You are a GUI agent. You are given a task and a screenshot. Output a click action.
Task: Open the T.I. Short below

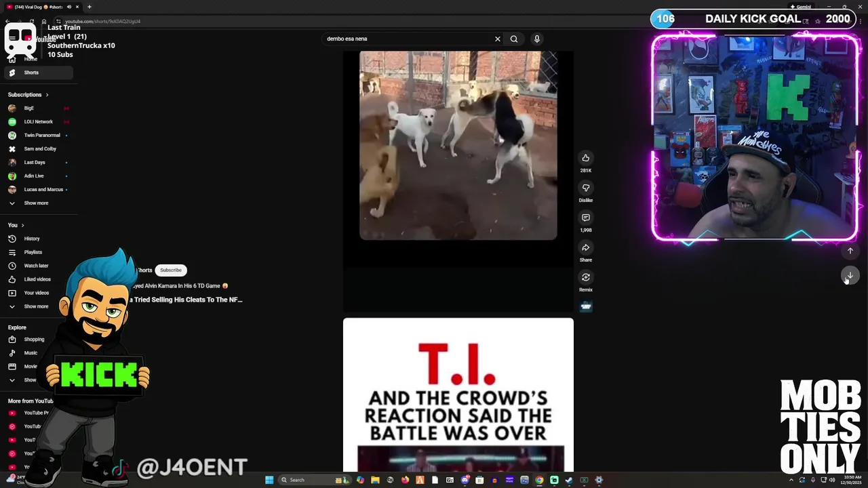click(x=458, y=394)
